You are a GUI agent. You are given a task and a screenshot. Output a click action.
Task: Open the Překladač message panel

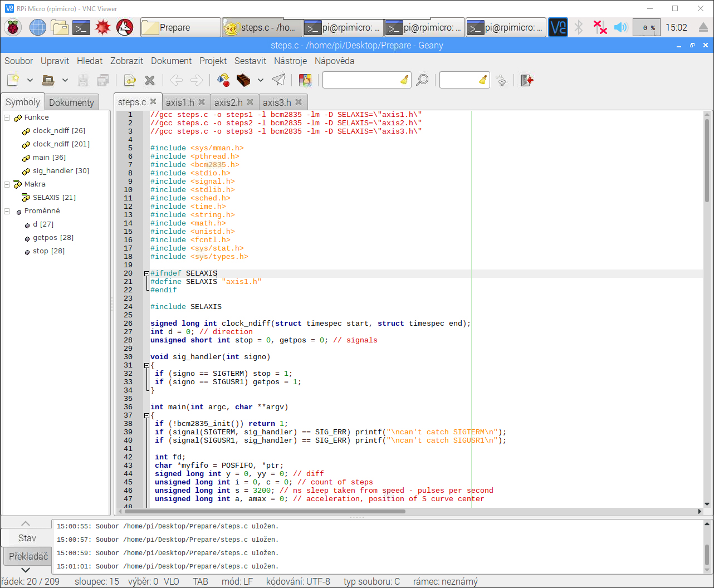[28, 556]
